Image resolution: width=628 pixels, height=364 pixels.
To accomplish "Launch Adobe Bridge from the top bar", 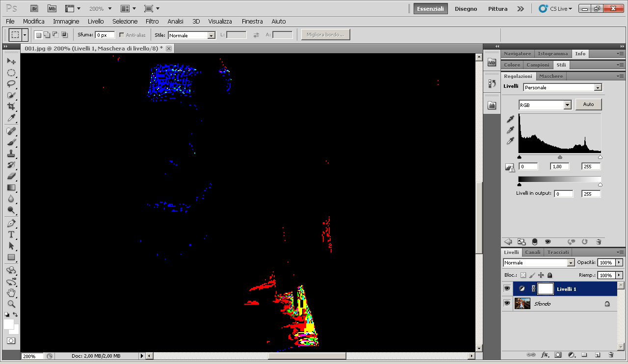I will (x=34, y=8).
